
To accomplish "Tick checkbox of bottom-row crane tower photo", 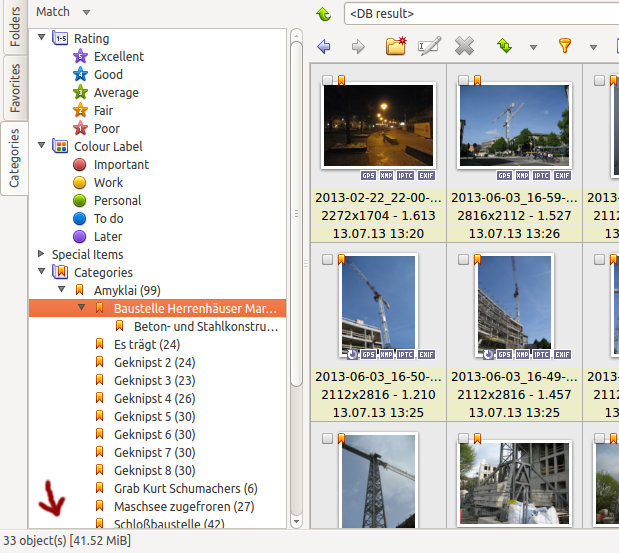I will tap(327, 439).
